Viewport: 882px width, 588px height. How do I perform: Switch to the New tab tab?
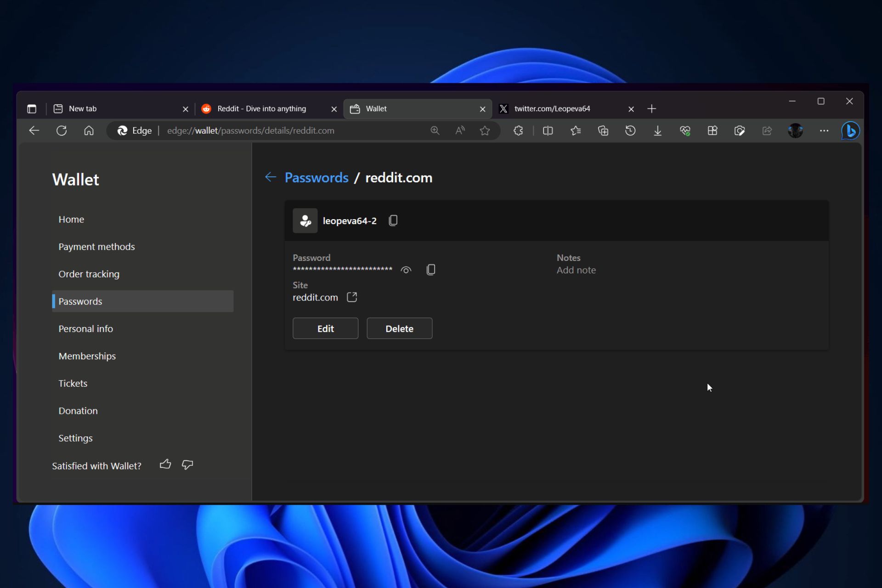point(120,109)
